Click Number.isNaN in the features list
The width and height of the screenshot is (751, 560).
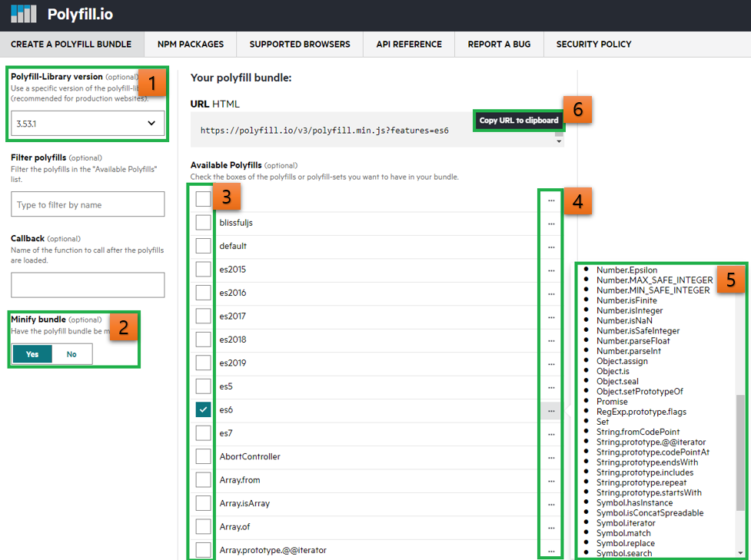(624, 320)
